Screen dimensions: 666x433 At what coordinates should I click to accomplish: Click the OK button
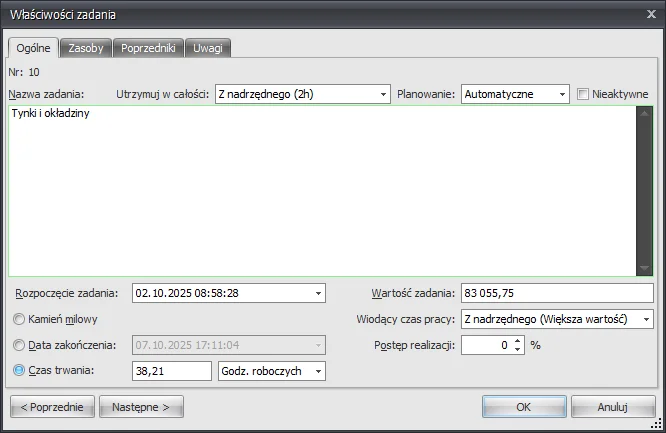523,407
